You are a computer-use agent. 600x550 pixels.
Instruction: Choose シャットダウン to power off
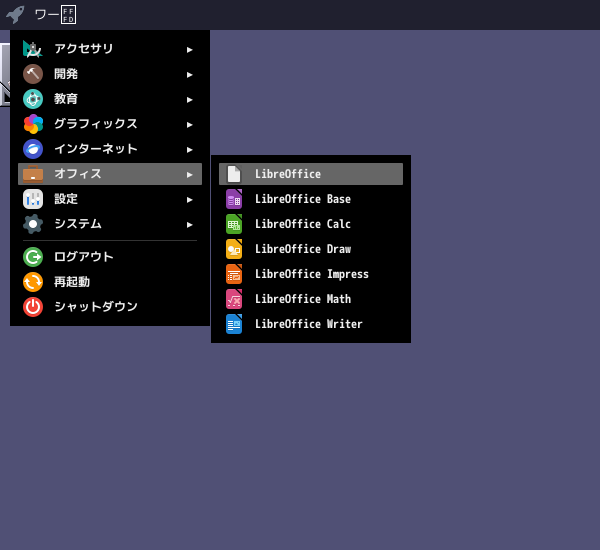coord(110,307)
